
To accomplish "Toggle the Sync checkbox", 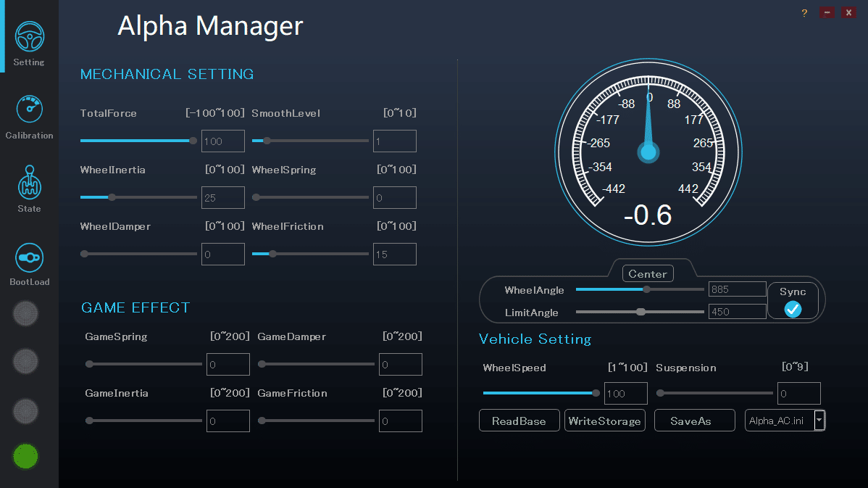I will pos(793,309).
